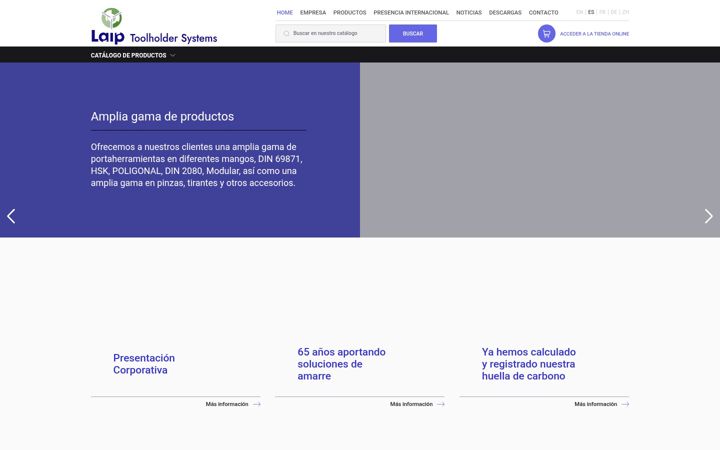Click the BUSCAR button

click(413, 34)
